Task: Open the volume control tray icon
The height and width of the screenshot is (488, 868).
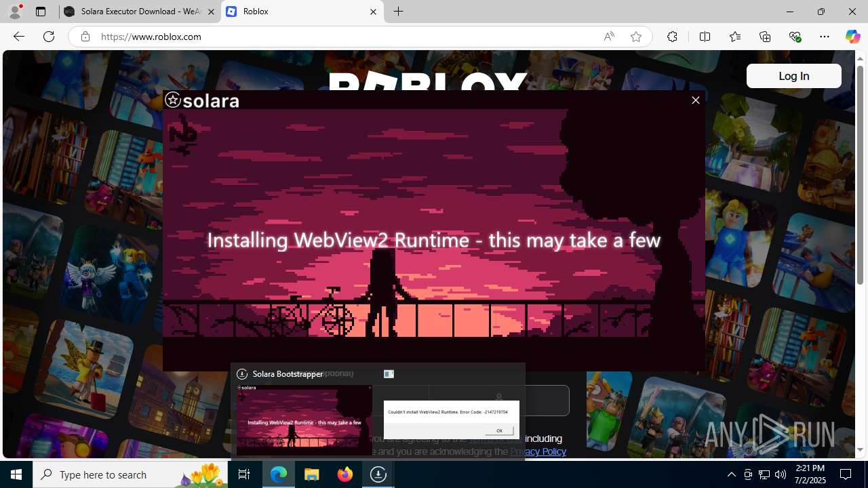Action: [781, 474]
